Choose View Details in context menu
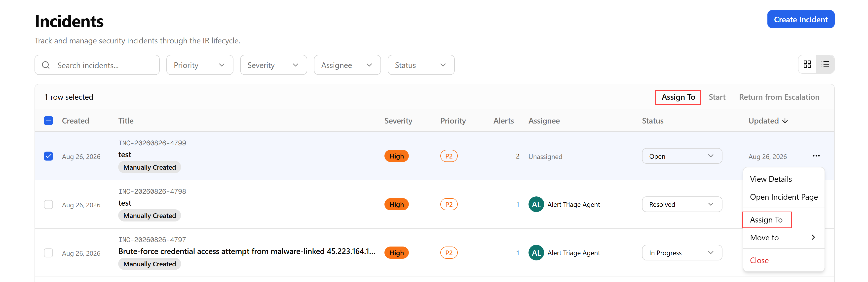Image resolution: width=868 pixels, height=282 pixels. click(x=771, y=179)
